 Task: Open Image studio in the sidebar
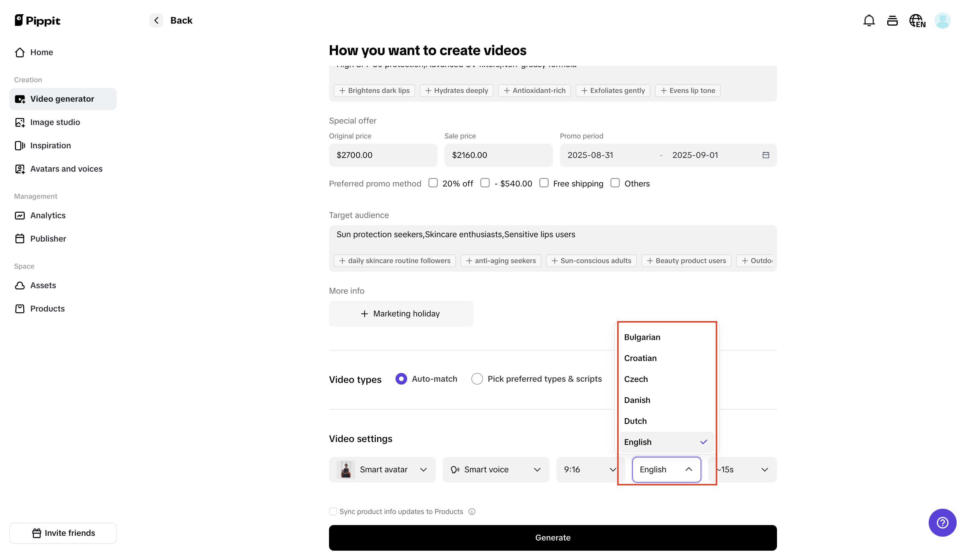[x=55, y=122]
